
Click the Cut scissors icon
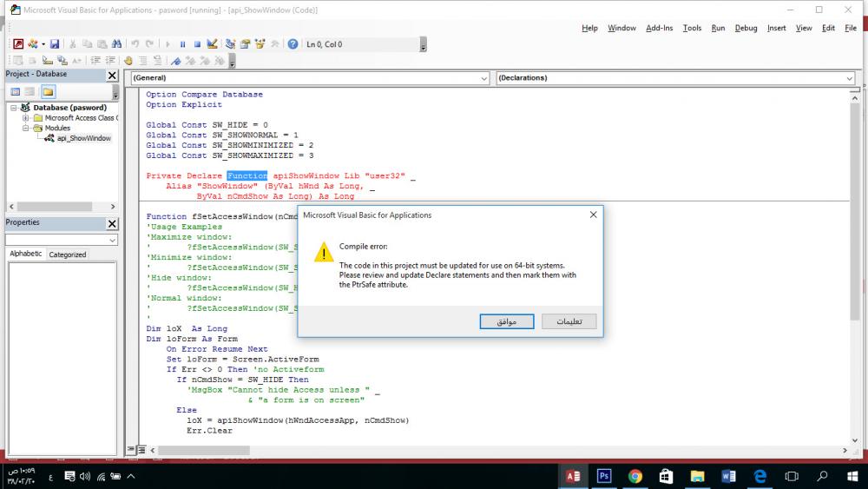(73, 43)
